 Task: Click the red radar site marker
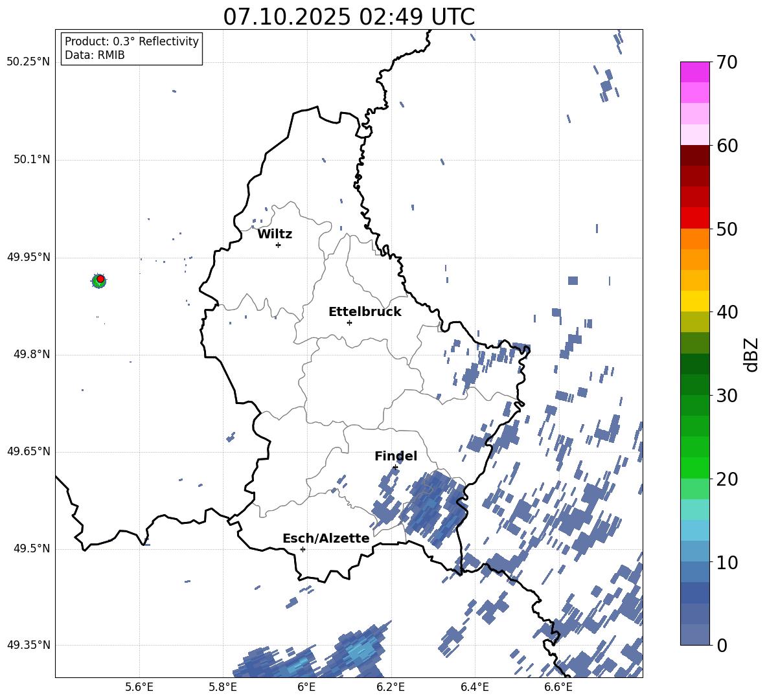click(100, 279)
